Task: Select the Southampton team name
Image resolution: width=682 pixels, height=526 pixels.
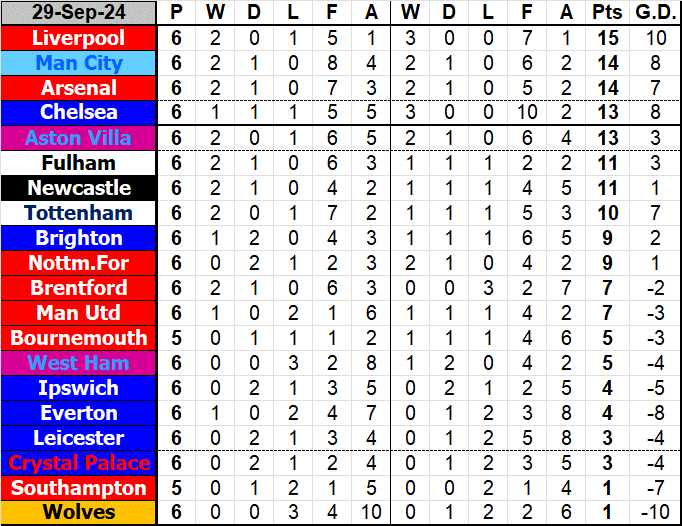Action: (x=79, y=488)
